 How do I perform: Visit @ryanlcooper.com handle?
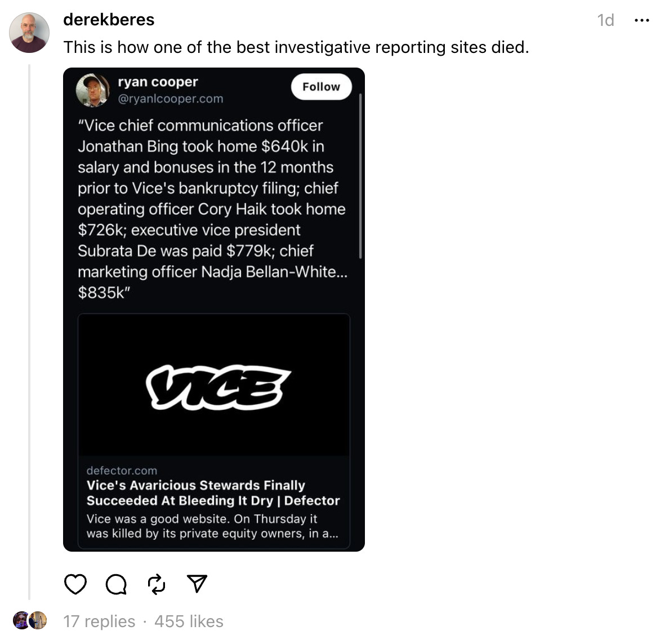click(171, 99)
